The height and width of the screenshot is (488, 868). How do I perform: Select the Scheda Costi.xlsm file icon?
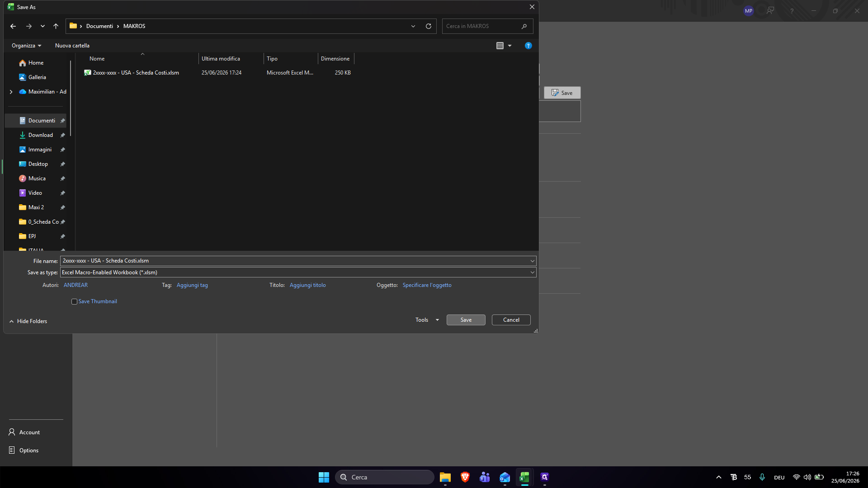pos(88,73)
